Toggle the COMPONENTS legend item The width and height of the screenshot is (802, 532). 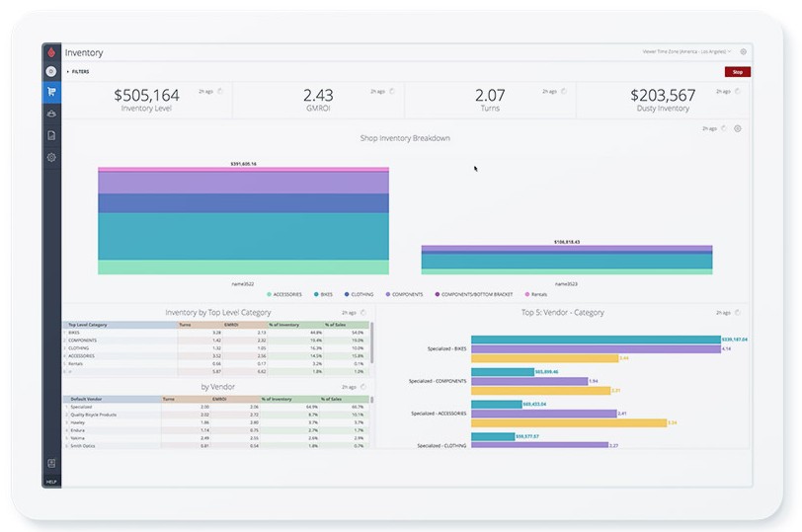tap(404, 295)
